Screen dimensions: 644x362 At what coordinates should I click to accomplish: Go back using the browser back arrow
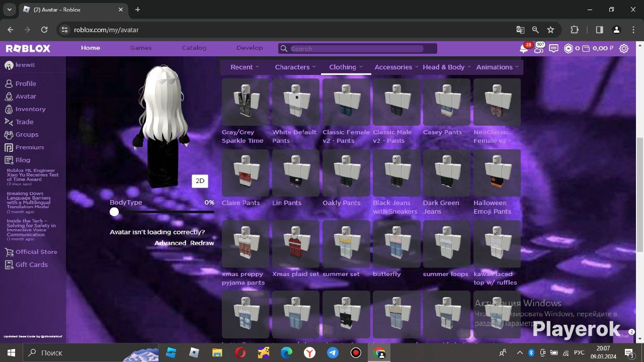(x=11, y=30)
